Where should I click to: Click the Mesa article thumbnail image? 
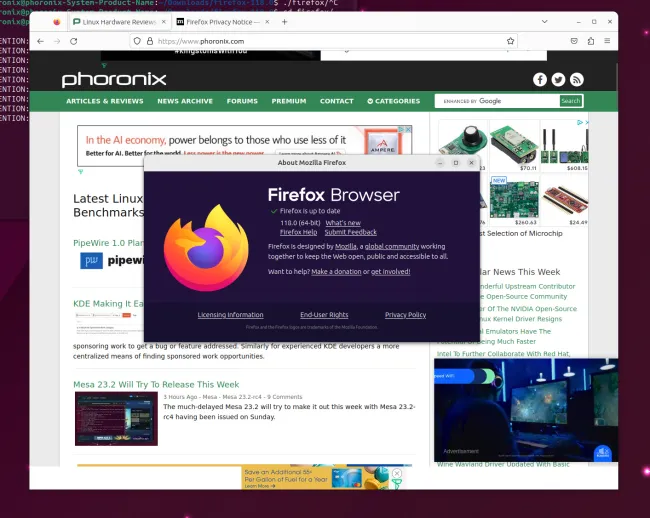pos(116,419)
